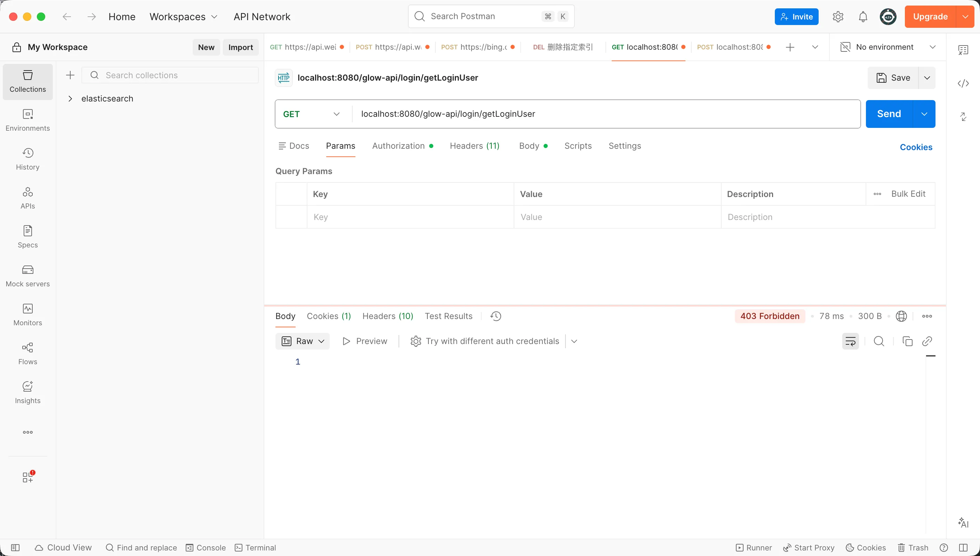
Task: Search inside the response body
Action: coord(879,341)
